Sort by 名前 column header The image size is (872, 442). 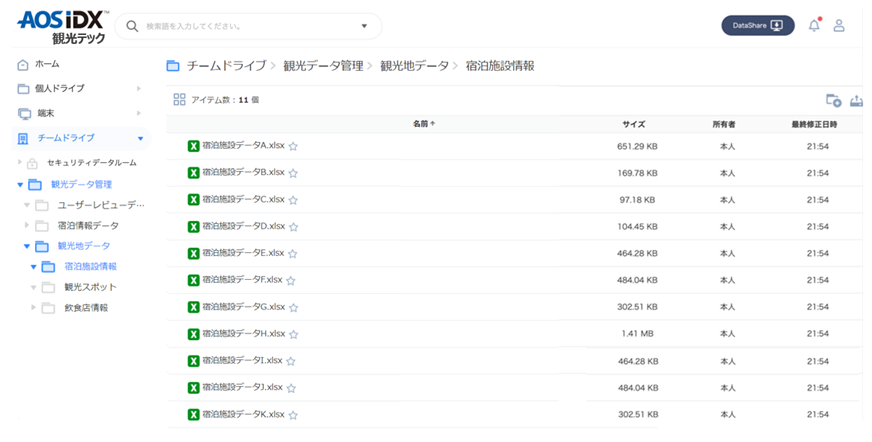pos(424,124)
